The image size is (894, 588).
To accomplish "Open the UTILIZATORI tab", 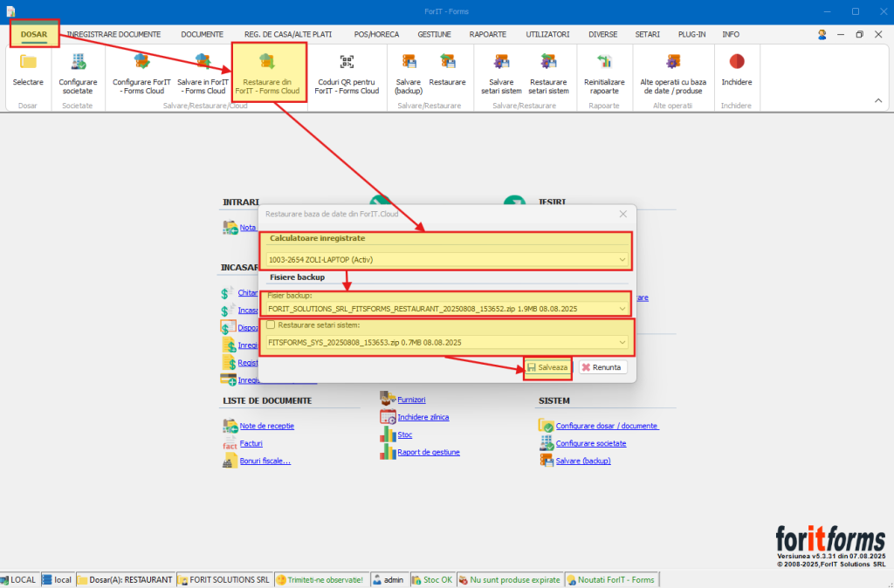I will 547,34.
